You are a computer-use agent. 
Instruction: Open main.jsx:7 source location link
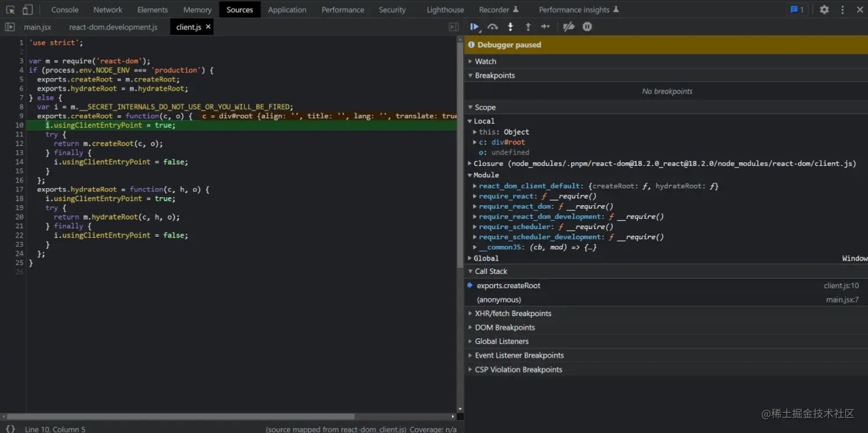click(842, 300)
